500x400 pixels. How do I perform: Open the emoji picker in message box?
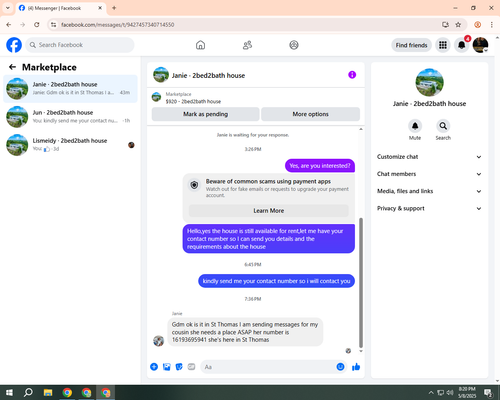(340, 367)
